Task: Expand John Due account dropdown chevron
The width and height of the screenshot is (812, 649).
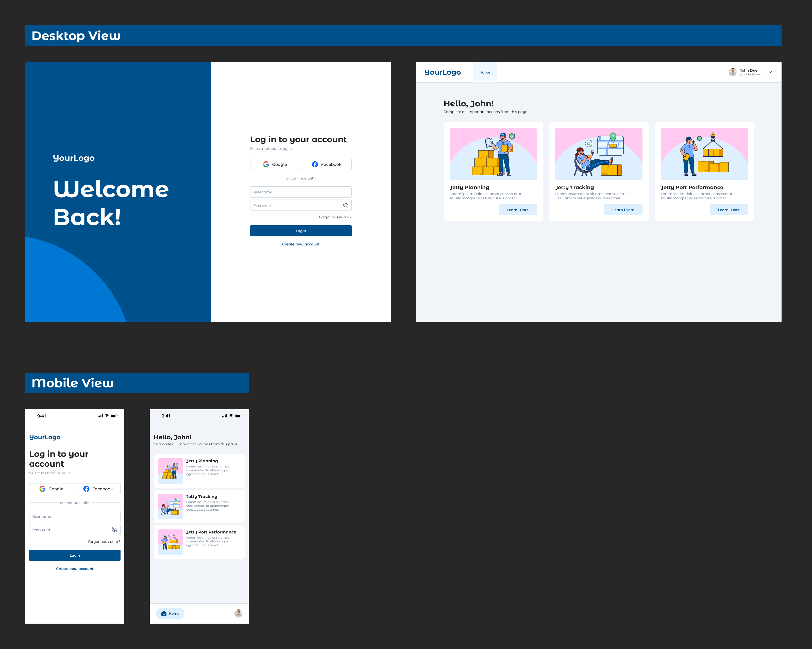Action: 770,72
